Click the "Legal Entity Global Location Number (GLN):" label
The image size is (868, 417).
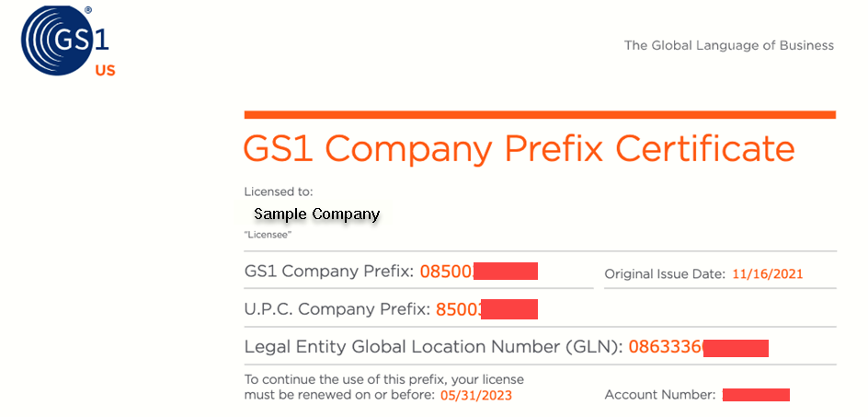click(x=434, y=347)
